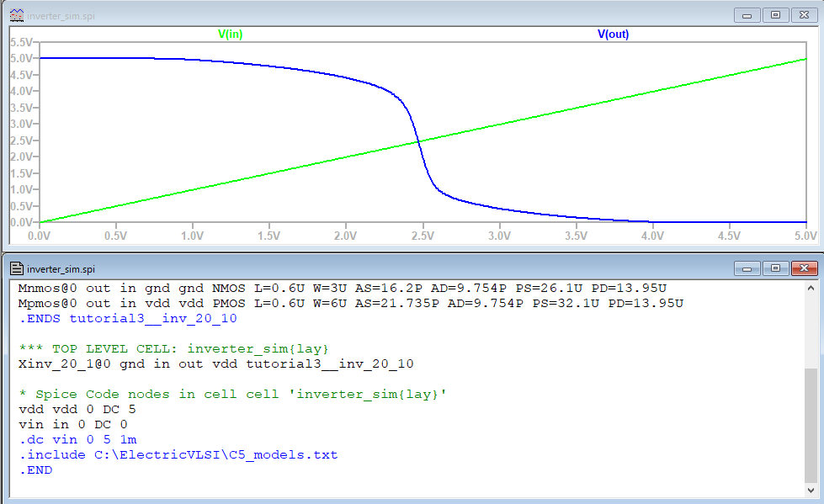The height and width of the screenshot is (504, 824).
Task: Click the netlist window title inverter_sim.spi
Action: click(x=61, y=269)
